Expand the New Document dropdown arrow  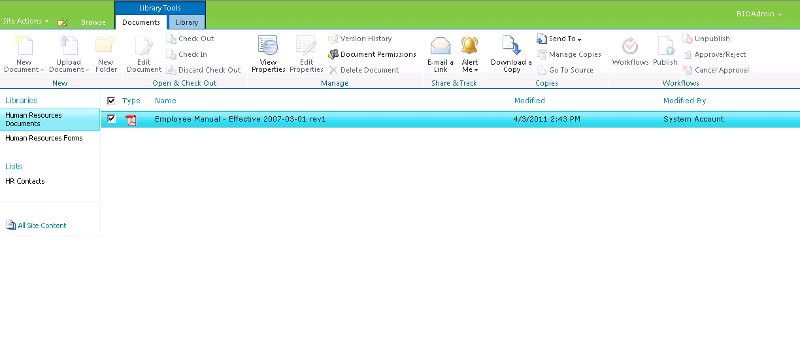pyautogui.click(x=42, y=70)
